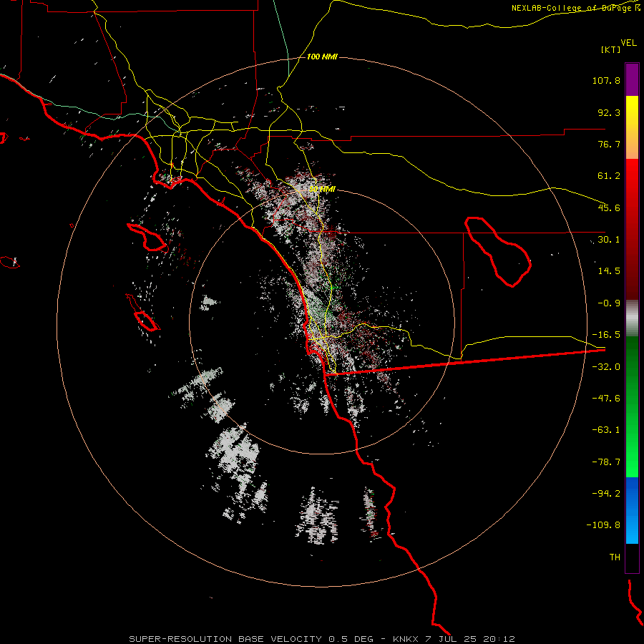Click the Super-Resolution Base Velocity caption

(322, 639)
